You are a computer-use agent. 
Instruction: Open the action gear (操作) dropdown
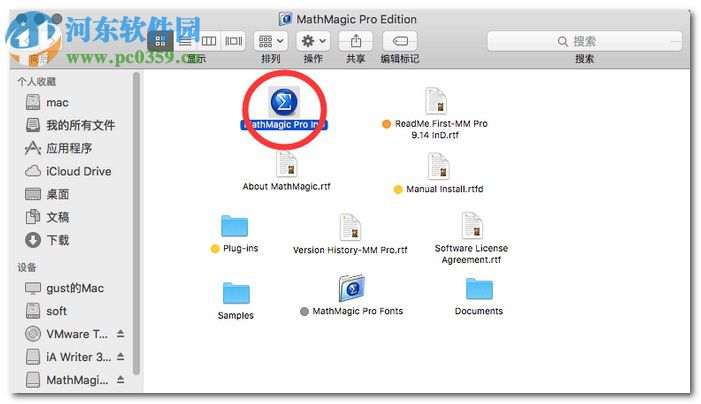313,42
